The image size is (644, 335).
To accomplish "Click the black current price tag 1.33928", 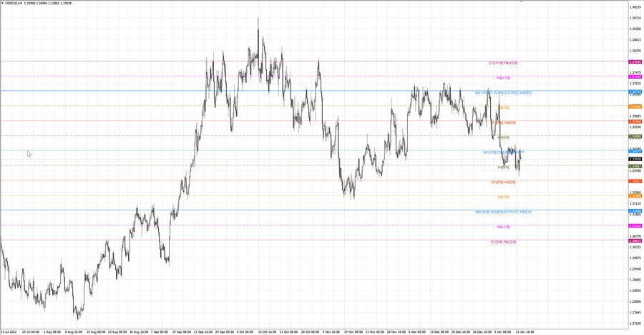I will (635, 159).
